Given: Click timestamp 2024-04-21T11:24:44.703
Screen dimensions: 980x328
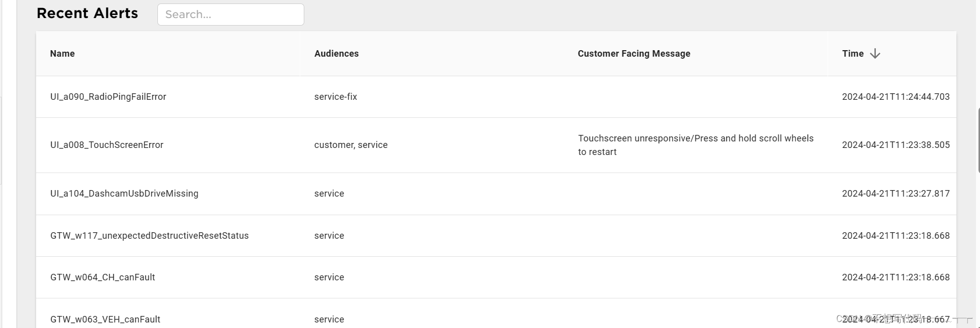Looking at the screenshot, I should pyautogui.click(x=896, y=97).
